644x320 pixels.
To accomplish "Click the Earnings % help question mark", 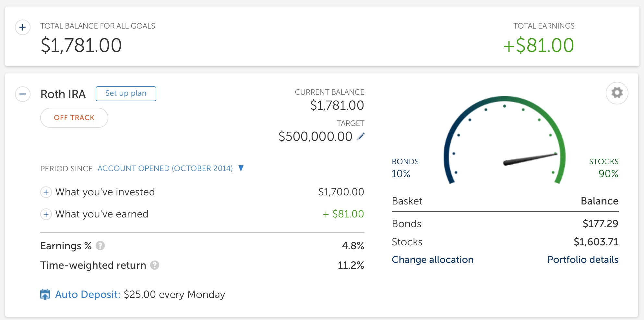I will pos(100,246).
